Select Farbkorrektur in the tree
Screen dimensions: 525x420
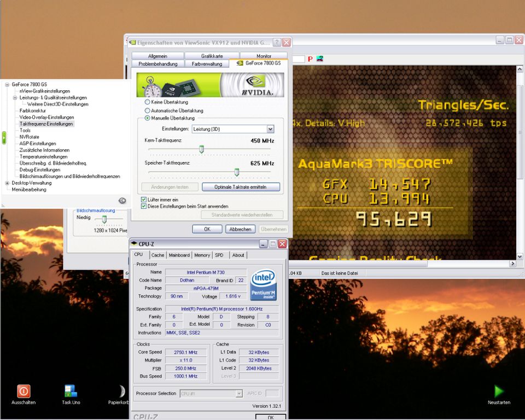[32, 111]
